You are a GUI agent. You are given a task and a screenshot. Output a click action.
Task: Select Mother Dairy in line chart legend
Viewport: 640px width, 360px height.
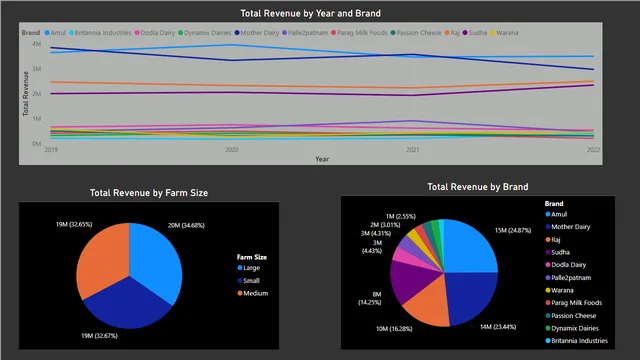(257, 33)
